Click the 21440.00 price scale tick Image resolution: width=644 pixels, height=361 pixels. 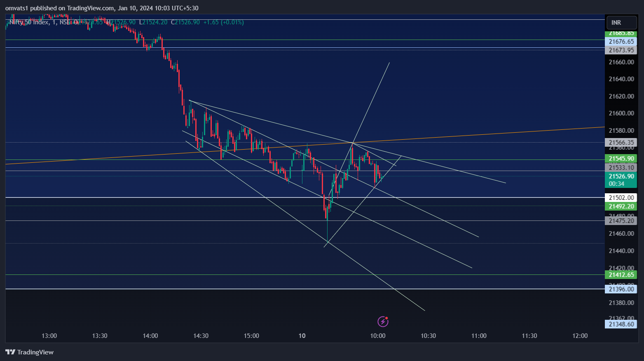[621, 251]
